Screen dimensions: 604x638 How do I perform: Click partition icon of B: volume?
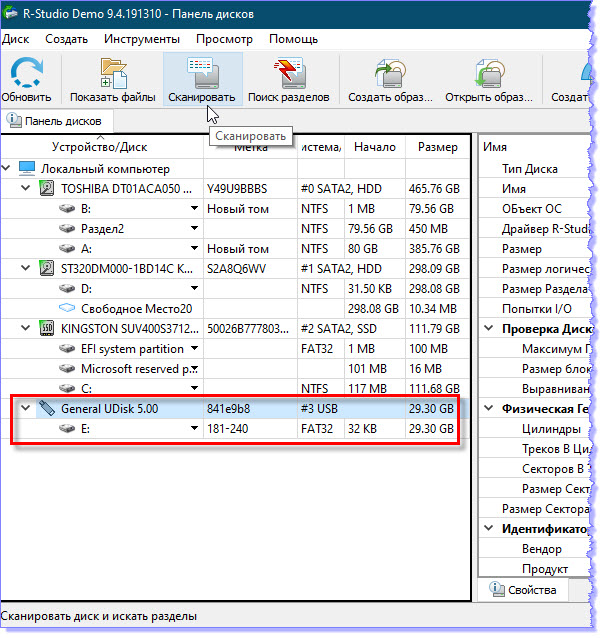(x=67, y=210)
